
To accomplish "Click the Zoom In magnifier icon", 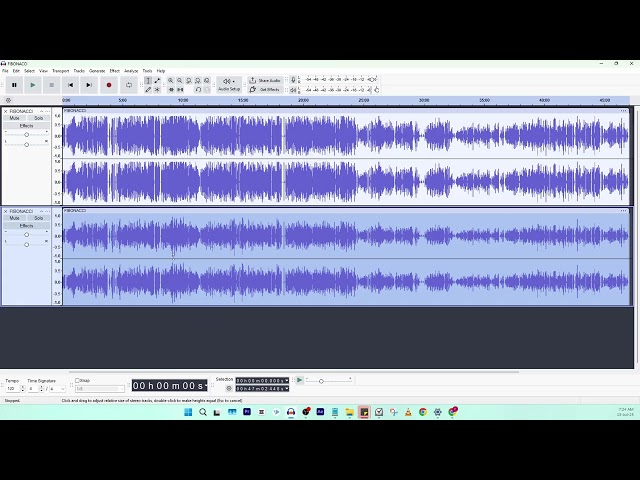I will pyautogui.click(x=171, y=80).
